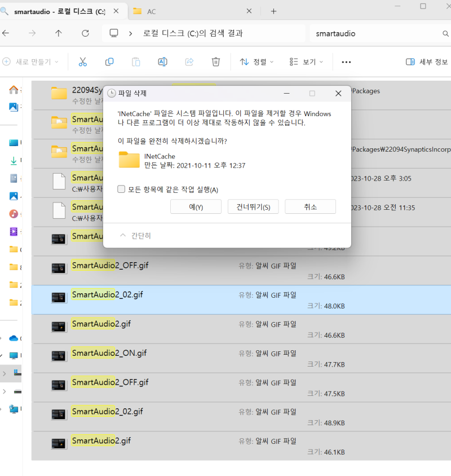Screen dimensions: 451x476
Task: Select SmartAudio2_02.gif sized 48.9KB
Action: (x=241, y=416)
